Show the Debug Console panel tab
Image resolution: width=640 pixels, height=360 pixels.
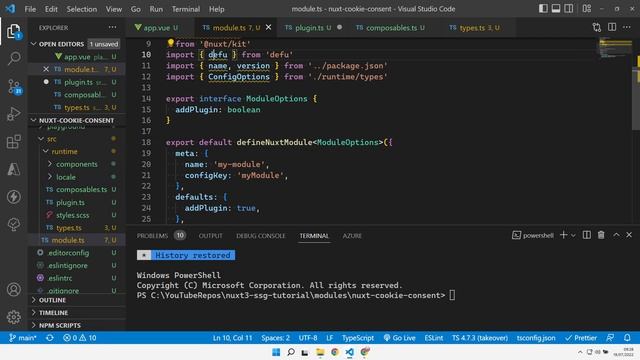pyautogui.click(x=260, y=236)
